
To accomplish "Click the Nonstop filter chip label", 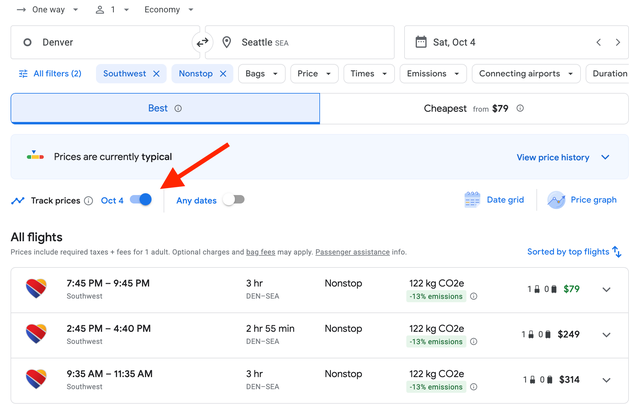I will (196, 74).
